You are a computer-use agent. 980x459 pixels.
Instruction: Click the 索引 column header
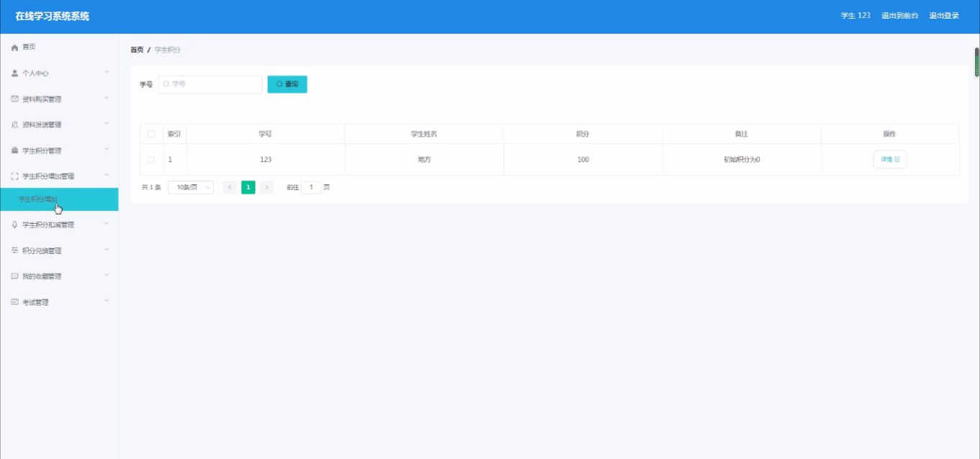(x=174, y=134)
